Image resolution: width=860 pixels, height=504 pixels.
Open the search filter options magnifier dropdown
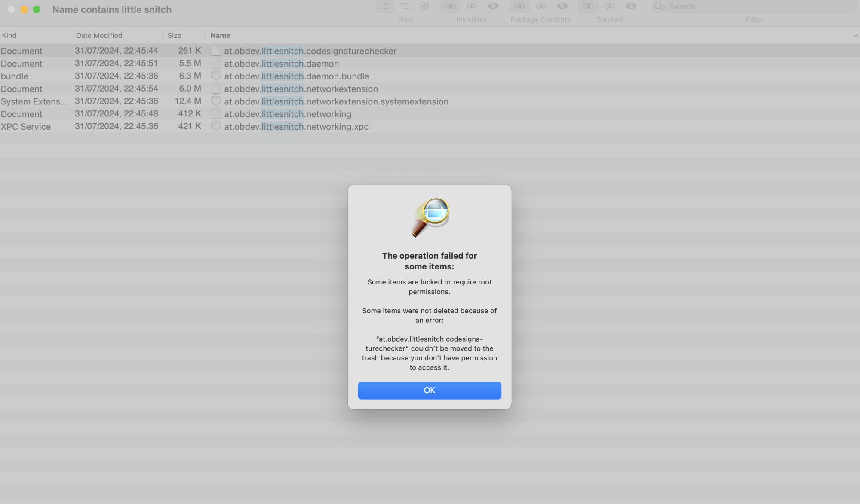click(x=660, y=6)
